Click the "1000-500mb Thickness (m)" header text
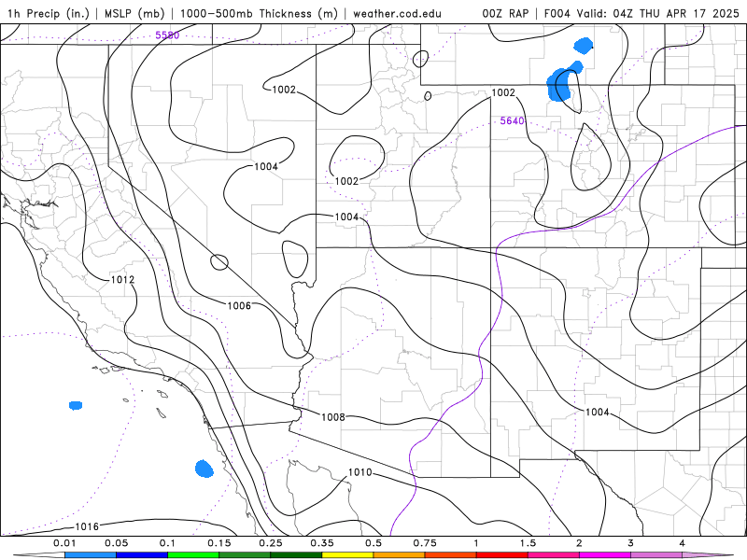The height and width of the screenshot is (560, 747). pyautogui.click(x=259, y=13)
